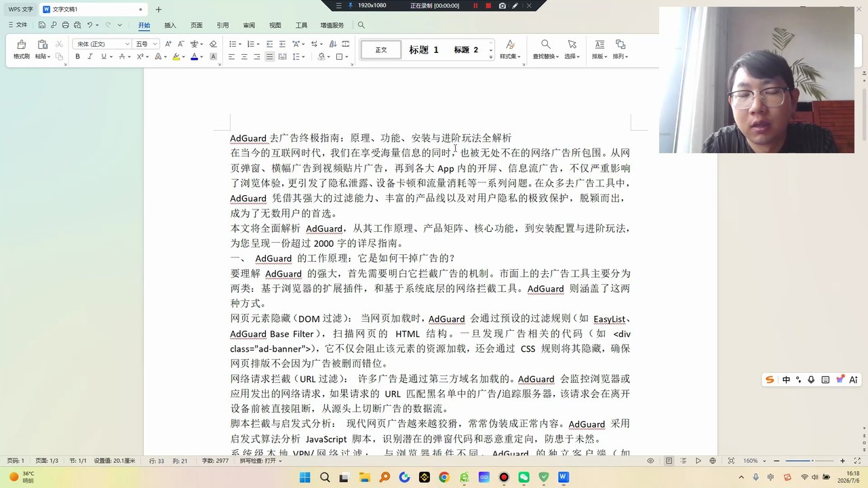Open new document tab with plus button

(159, 9)
